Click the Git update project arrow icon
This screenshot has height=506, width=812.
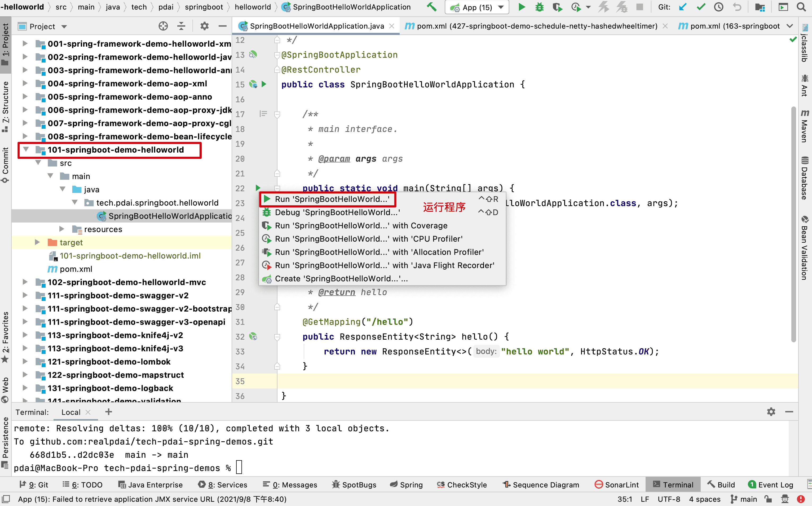tap(683, 7)
